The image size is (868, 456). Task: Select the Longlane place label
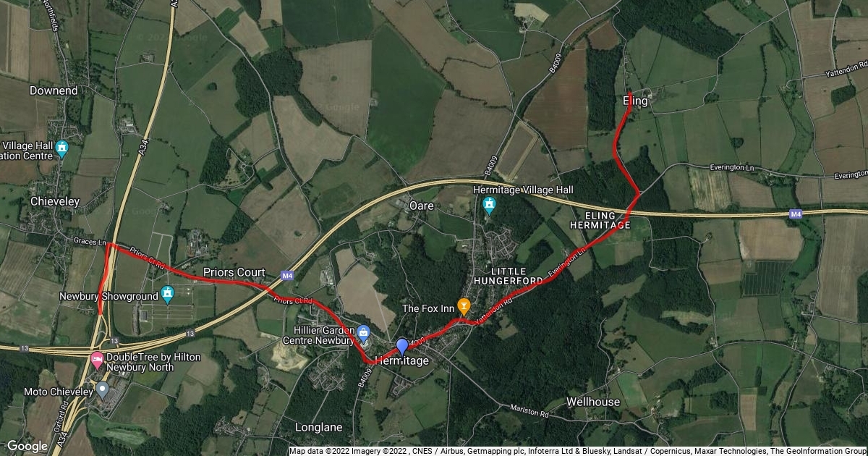[319, 427]
